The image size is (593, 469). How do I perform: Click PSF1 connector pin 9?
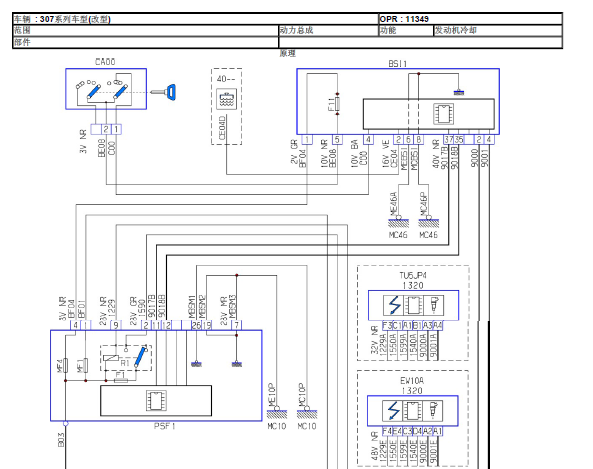tap(116, 325)
